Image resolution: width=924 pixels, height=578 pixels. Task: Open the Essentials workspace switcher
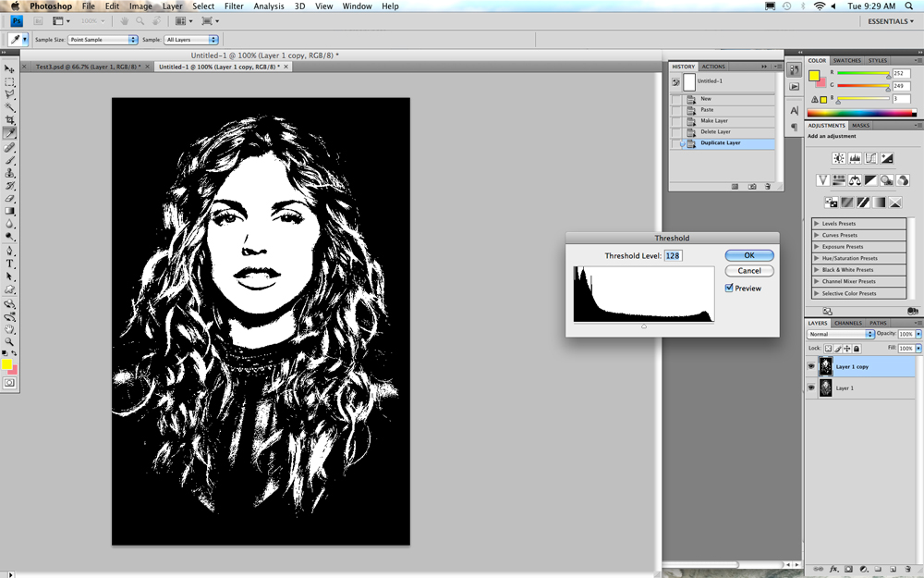pyautogui.click(x=891, y=21)
